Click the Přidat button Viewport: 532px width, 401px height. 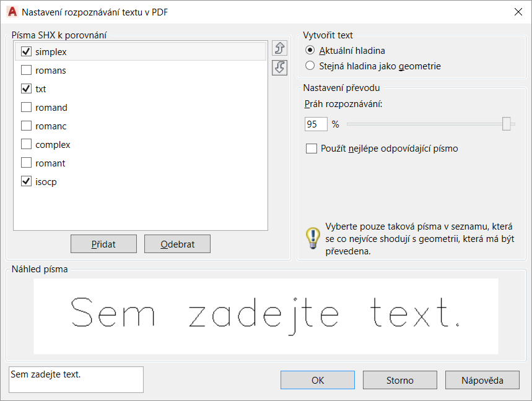point(103,244)
